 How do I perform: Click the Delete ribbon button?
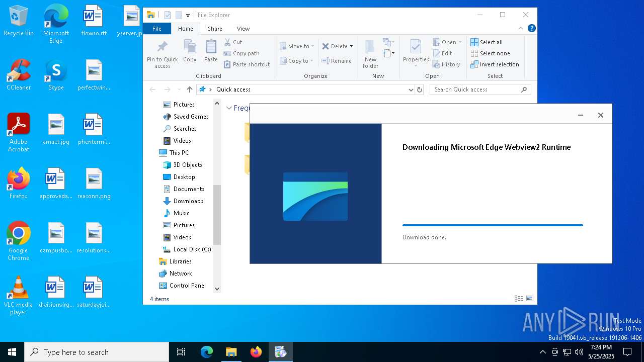335,46
